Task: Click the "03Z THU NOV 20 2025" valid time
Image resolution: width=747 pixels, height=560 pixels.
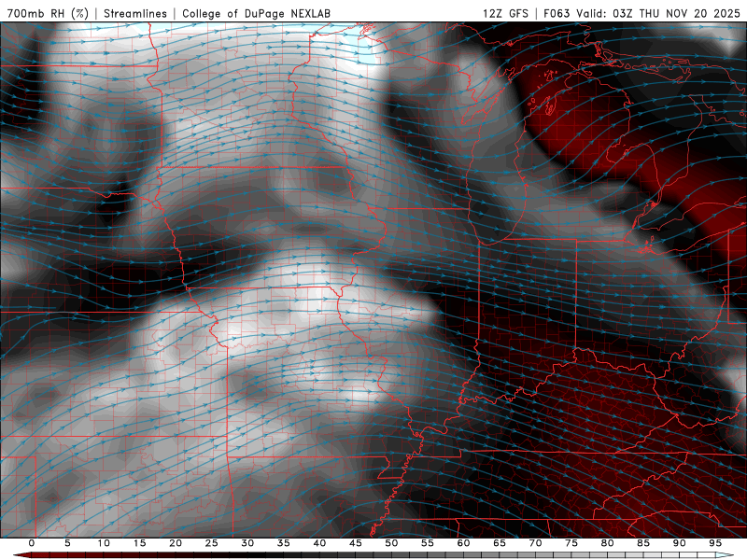Action: click(676, 13)
